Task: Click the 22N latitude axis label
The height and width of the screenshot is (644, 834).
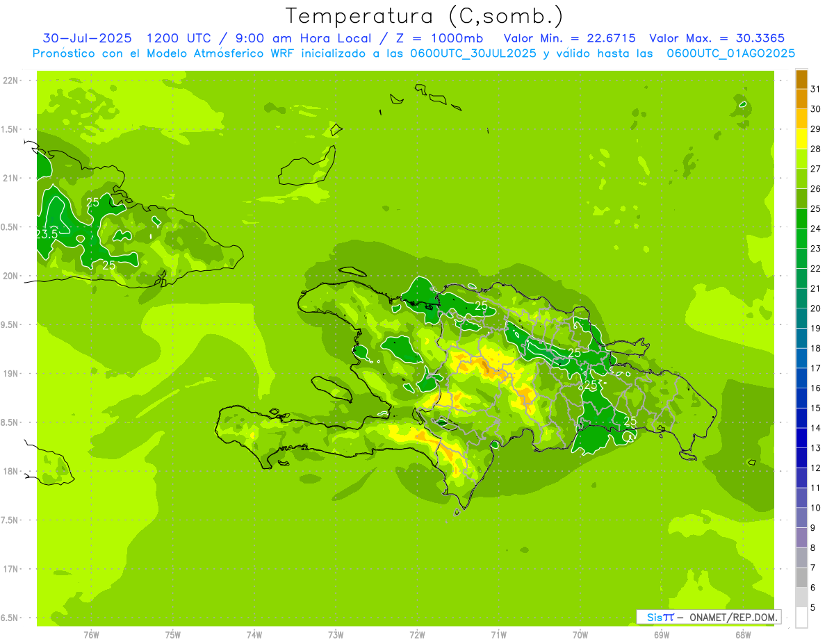Action: click(x=11, y=81)
